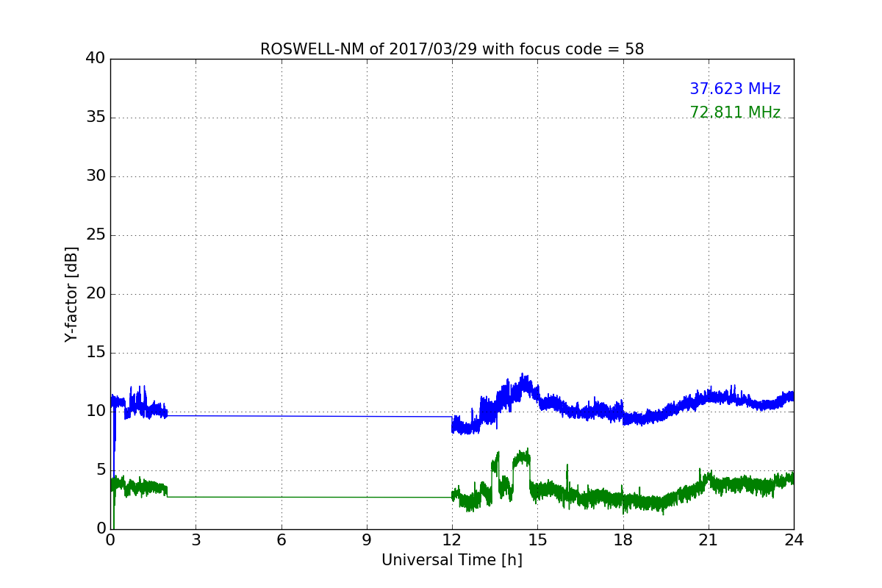Click x-axis tick label 24
This screenshot has width=882, height=588.
pos(794,540)
